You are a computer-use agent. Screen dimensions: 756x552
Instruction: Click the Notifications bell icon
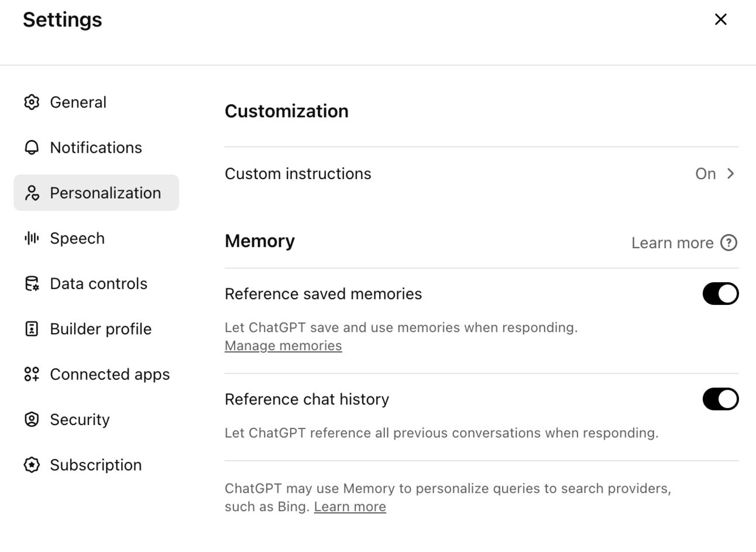point(32,148)
